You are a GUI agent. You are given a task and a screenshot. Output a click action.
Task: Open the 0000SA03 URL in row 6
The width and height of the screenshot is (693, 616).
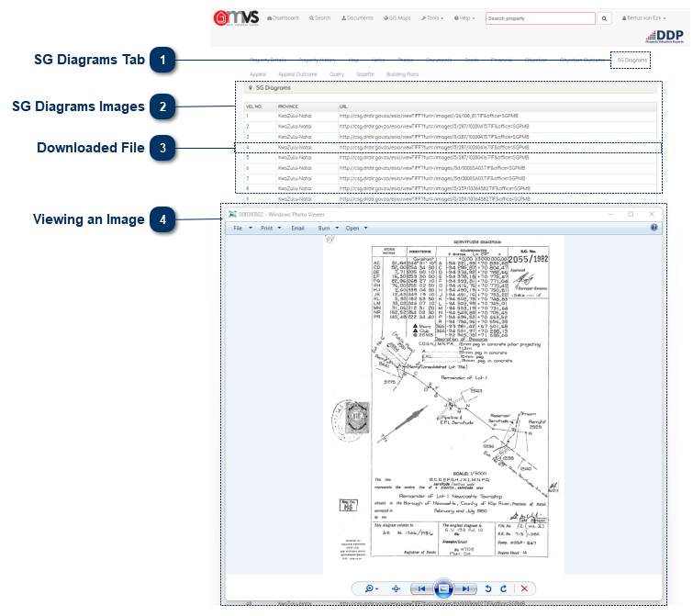pos(432,168)
